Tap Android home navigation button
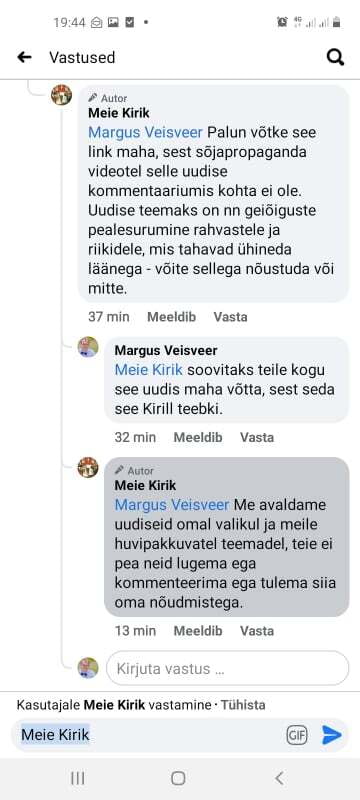360x800 pixels. (178, 778)
